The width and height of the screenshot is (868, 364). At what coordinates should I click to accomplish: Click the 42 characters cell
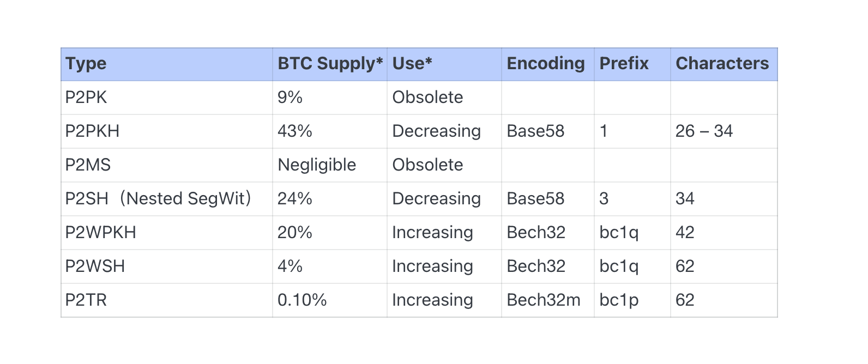[x=685, y=233]
